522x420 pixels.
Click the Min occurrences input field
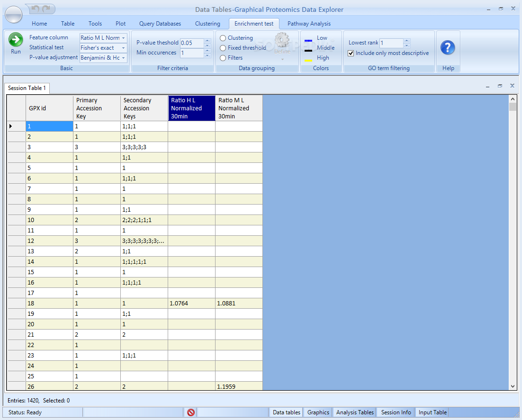[192, 53]
